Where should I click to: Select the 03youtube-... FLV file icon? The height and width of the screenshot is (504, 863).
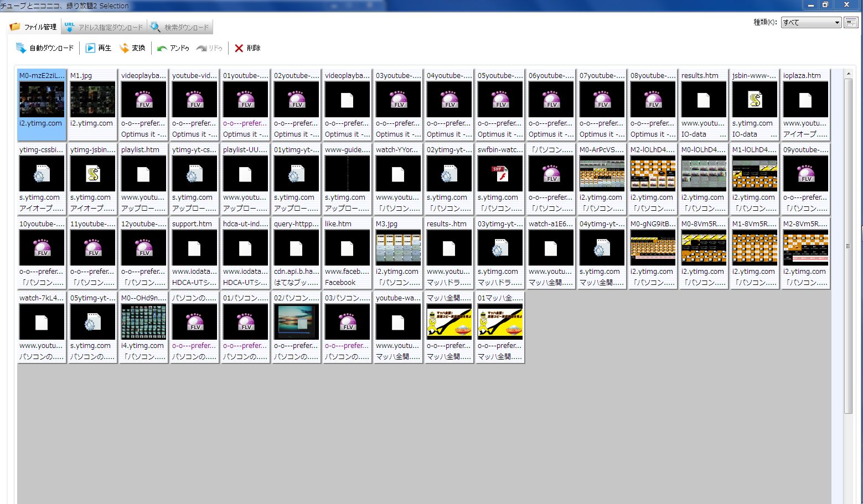(399, 100)
